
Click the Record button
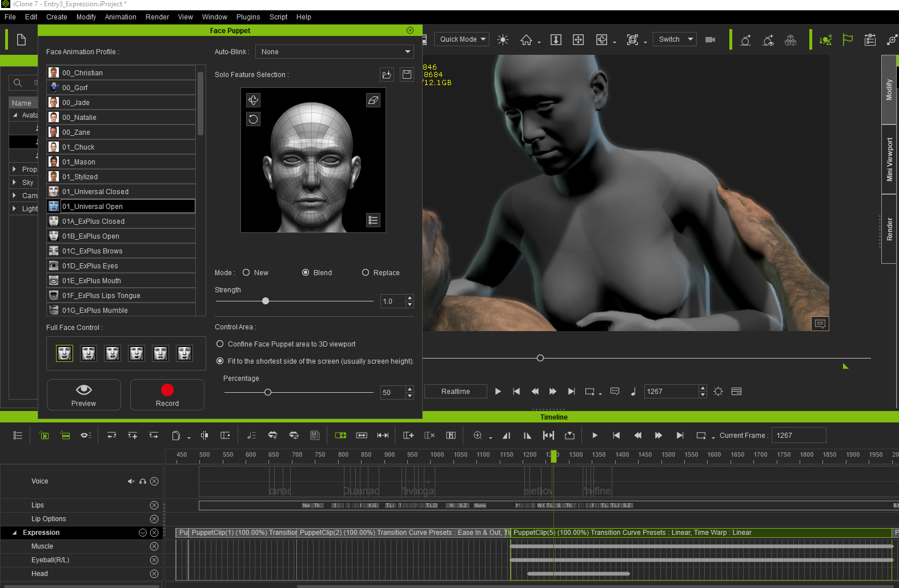[167, 394]
